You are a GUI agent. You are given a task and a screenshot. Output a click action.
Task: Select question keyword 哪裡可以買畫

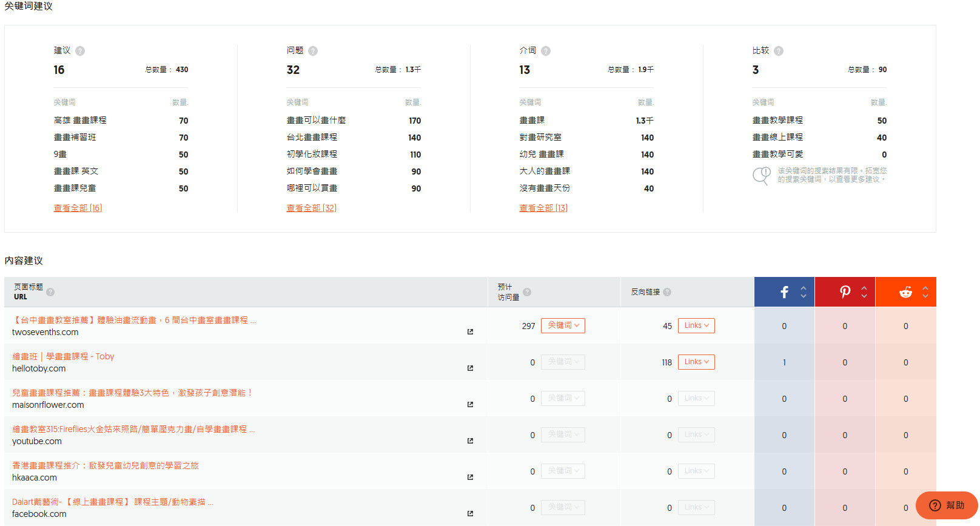click(312, 188)
